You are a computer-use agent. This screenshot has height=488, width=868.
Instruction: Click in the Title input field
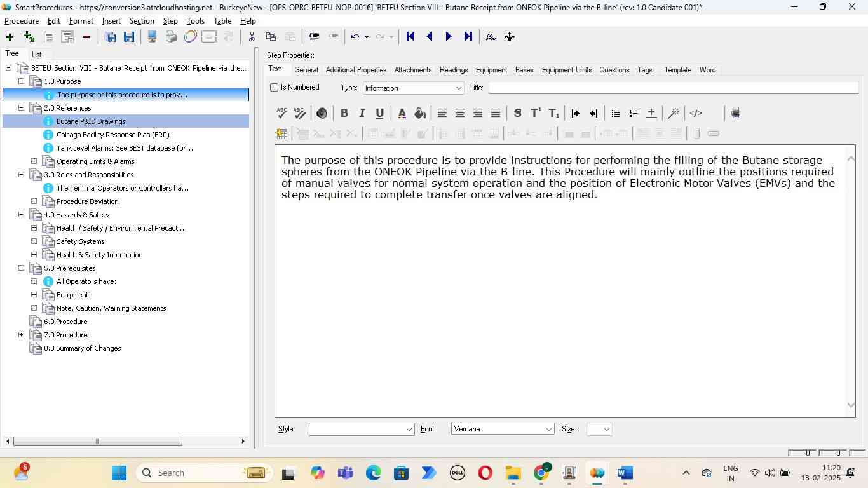[674, 88]
